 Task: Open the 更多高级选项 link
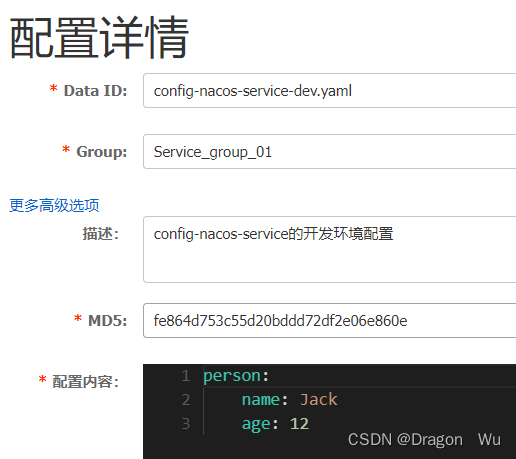(x=54, y=205)
